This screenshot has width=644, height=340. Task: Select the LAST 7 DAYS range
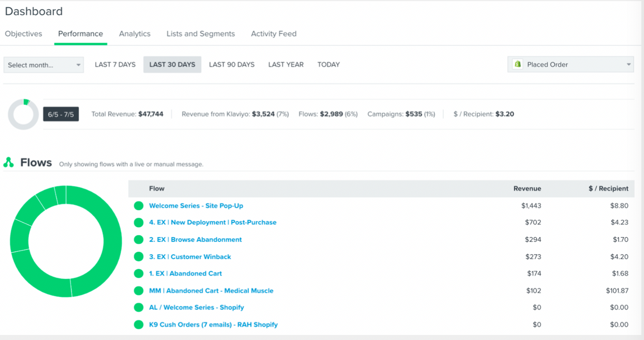(x=115, y=64)
